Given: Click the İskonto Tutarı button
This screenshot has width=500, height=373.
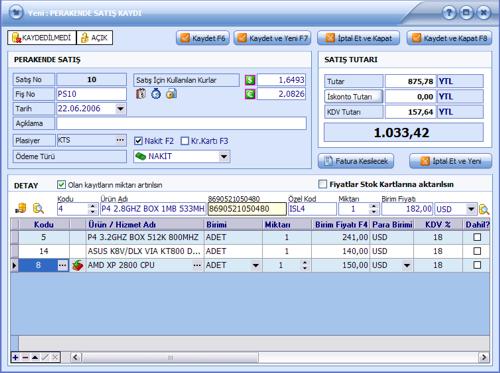Looking at the screenshot, I should click(353, 97).
